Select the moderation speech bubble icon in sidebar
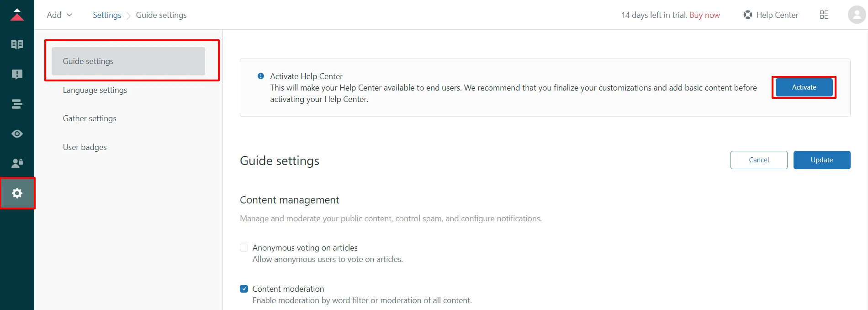868x310 pixels. pos(17,74)
